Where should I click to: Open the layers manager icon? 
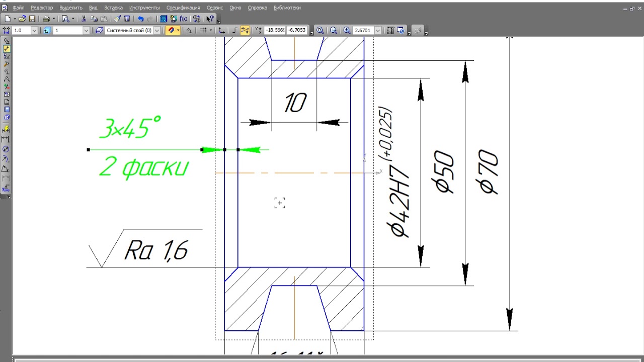click(x=99, y=30)
